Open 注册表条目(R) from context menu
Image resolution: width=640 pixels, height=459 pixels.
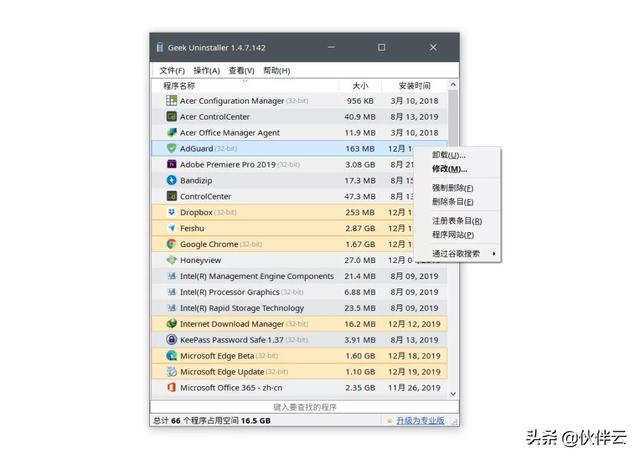pyautogui.click(x=457, y=221)
